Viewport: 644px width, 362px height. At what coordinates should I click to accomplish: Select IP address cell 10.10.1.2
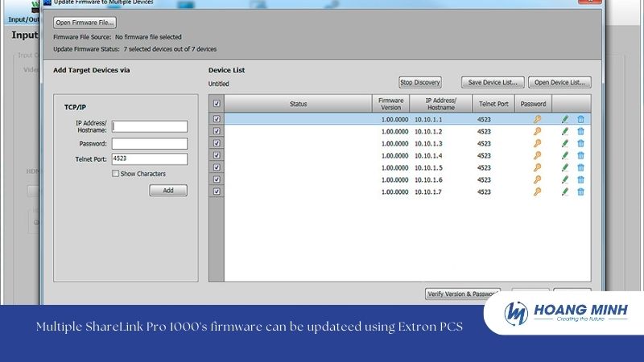coord(428,132)
